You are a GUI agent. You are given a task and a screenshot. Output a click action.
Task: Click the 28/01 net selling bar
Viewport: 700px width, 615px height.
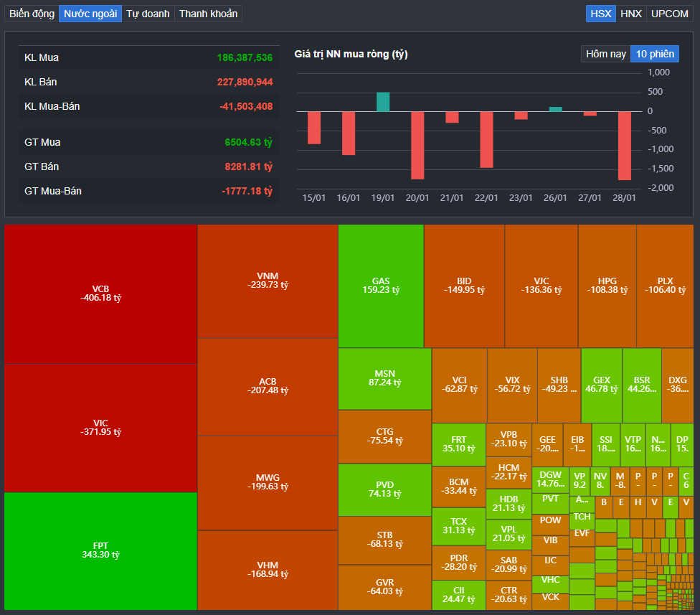click(624, 145)
